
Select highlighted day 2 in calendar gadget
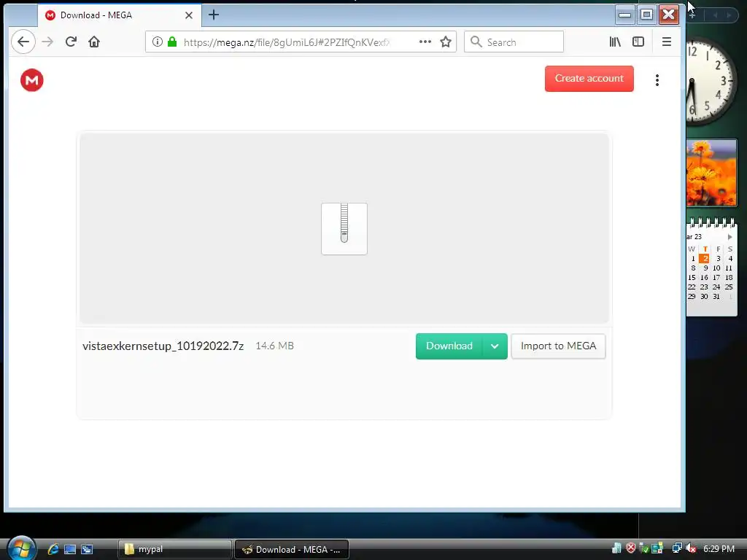point(704,259)
